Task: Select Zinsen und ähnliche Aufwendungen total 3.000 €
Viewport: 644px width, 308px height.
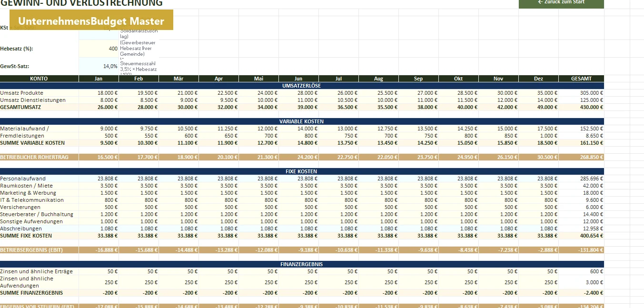Action: (x=581, y=282)
